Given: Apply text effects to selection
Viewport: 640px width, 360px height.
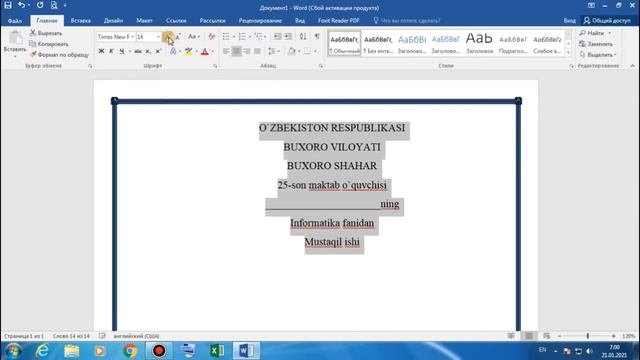Looking at the screenshot, I should 173,51.
